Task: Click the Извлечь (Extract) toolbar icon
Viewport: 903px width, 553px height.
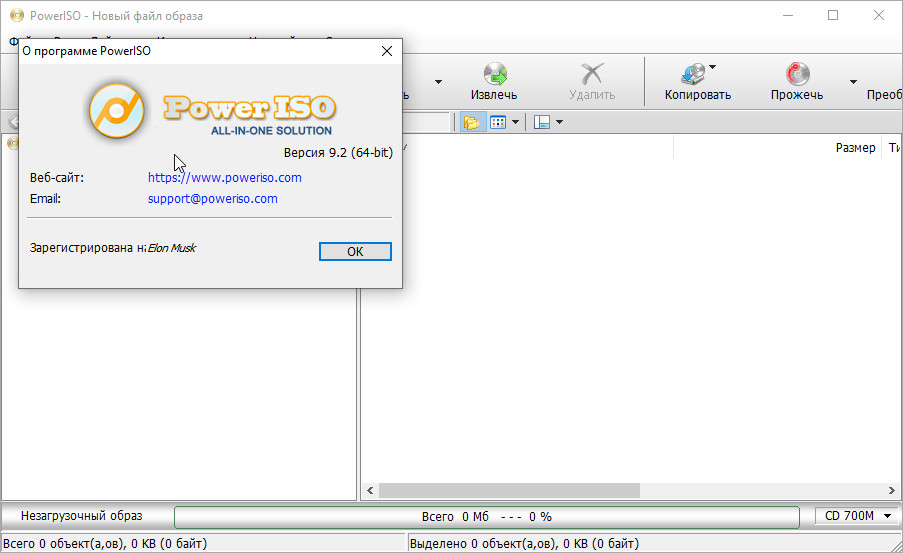Action: [x=494, y=75]
